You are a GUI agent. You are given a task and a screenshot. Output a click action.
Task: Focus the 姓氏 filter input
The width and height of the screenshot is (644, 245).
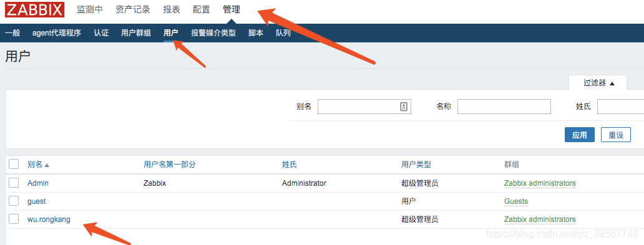pyautogui.click(x=620, y=107)
